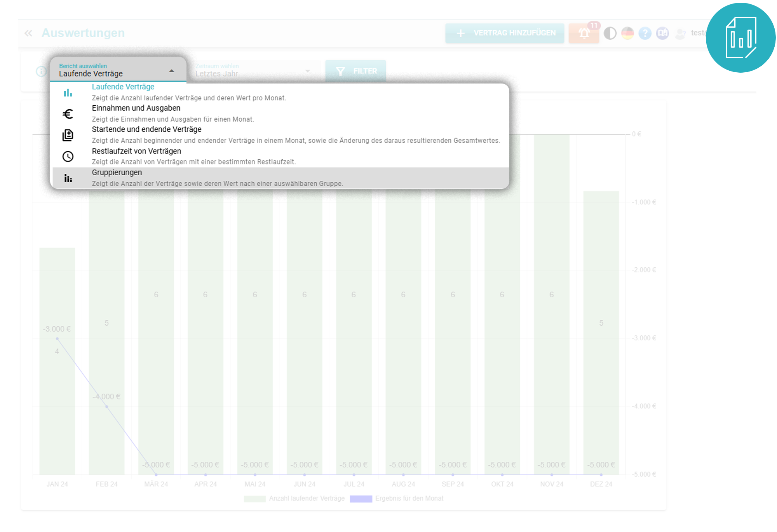The image size is (777, 532).
Task: Open the Zeitraum wählen dropdown
Action: click(x=253, y=71)
